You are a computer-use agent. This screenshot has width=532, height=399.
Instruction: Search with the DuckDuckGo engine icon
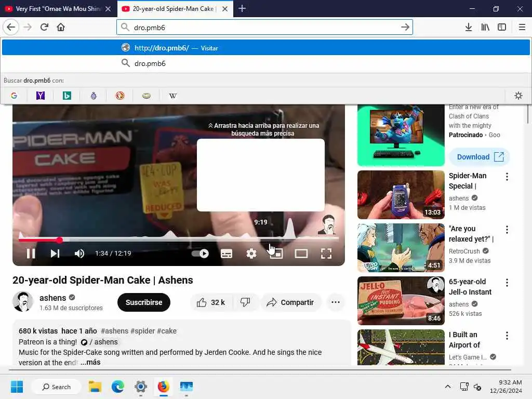(120, 96)
